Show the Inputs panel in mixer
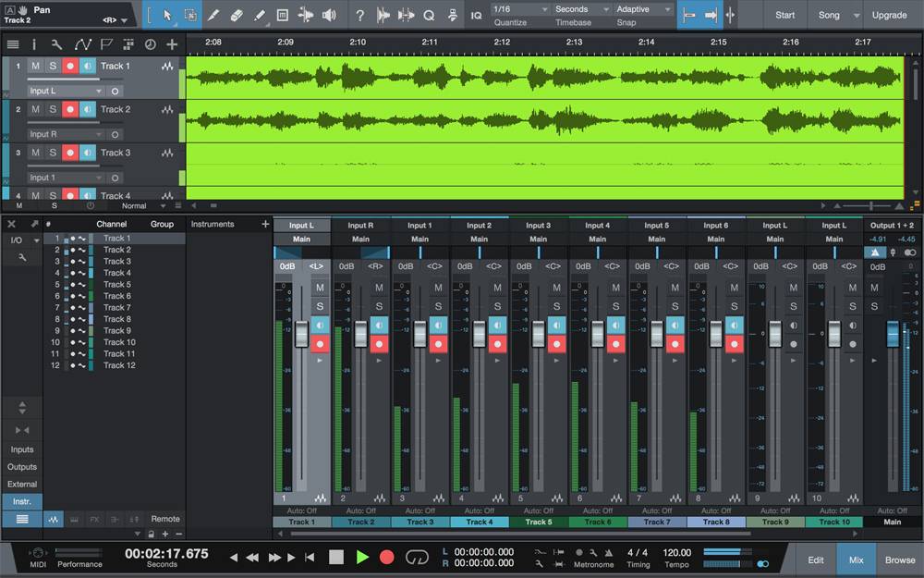 coord(22,449)
